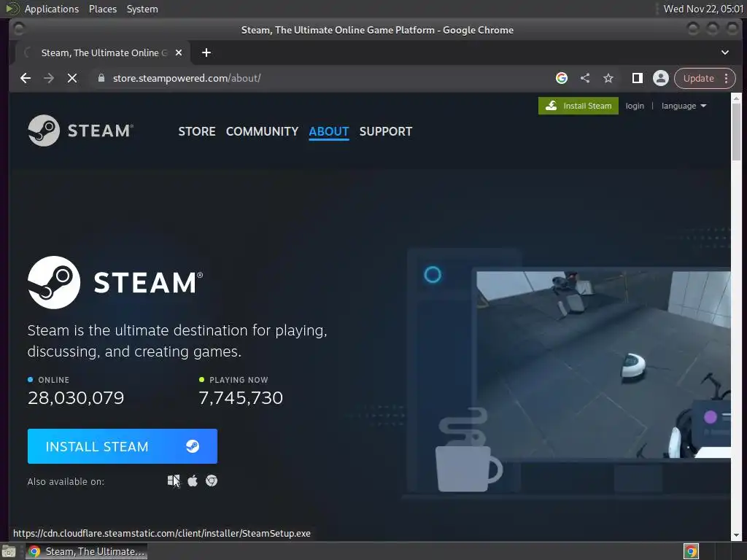Click the Chrome tray icon in the bottom panel

click(691, 551)
